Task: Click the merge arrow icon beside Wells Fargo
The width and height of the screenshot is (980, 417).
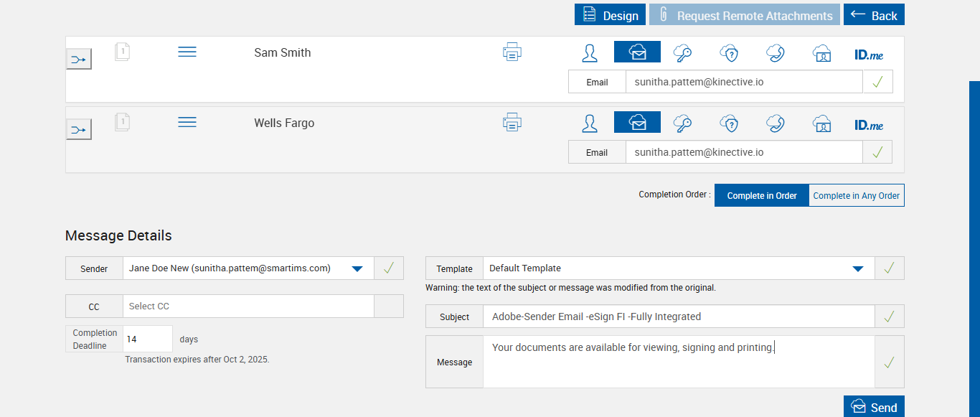Action: click(79, 130)
